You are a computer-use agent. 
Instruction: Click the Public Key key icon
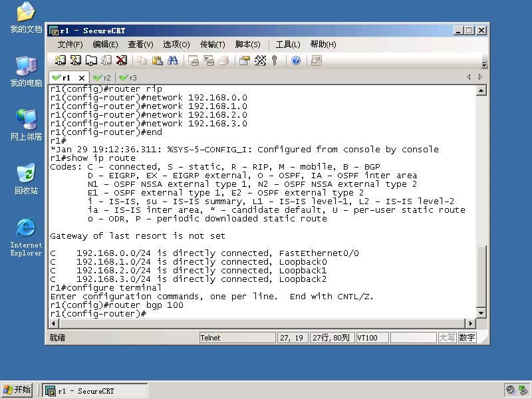[275, 61]
